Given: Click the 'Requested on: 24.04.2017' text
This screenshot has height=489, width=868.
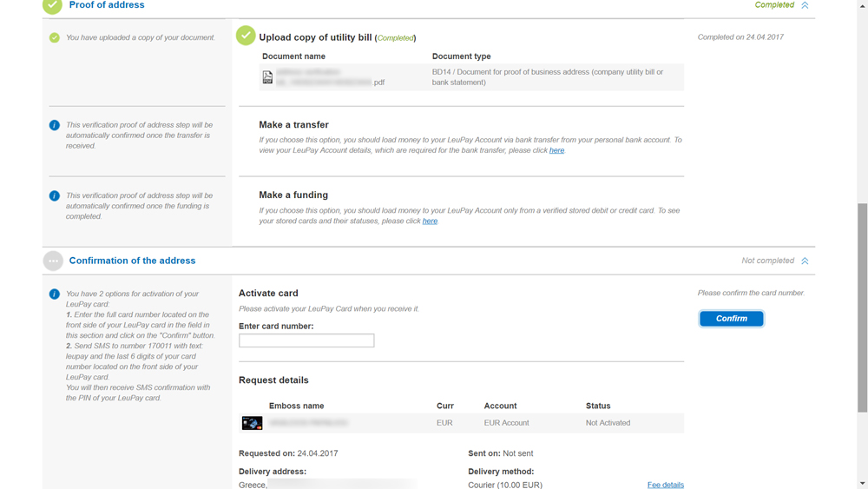Looking at the screenshot, I should pos(288,453).
